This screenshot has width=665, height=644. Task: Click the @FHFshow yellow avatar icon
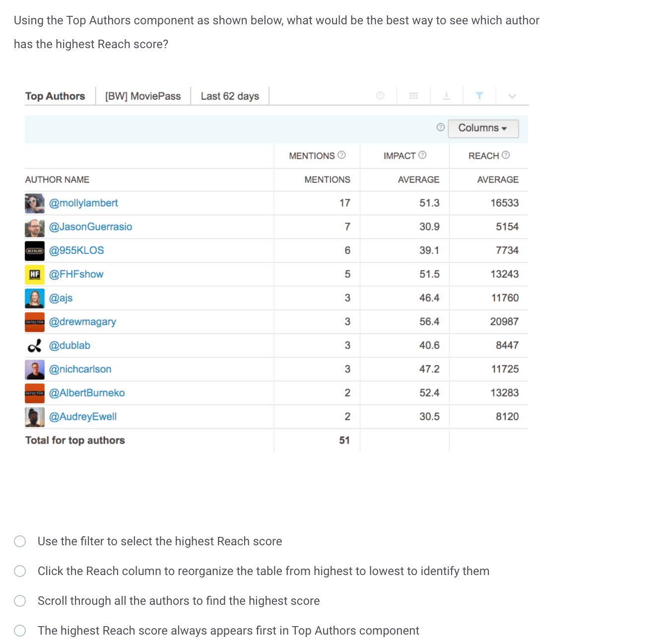(x=35, y=275)
